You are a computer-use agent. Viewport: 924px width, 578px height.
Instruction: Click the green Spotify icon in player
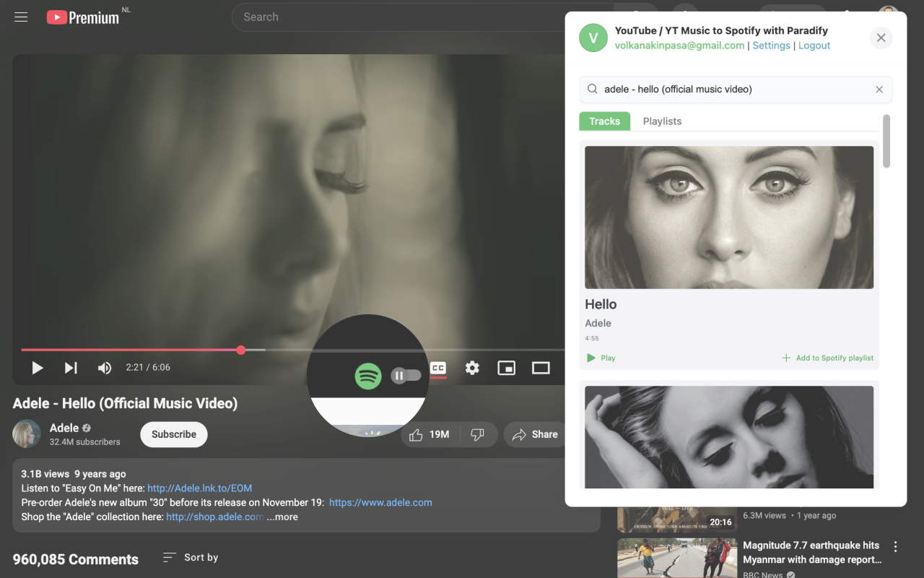click(368, 376)
